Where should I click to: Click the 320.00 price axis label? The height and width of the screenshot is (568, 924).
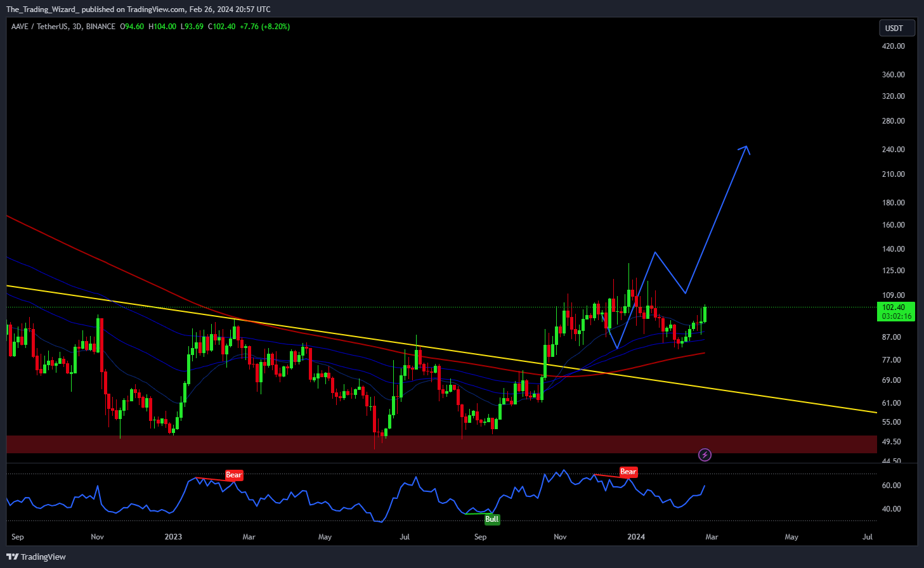pos(893,96)
